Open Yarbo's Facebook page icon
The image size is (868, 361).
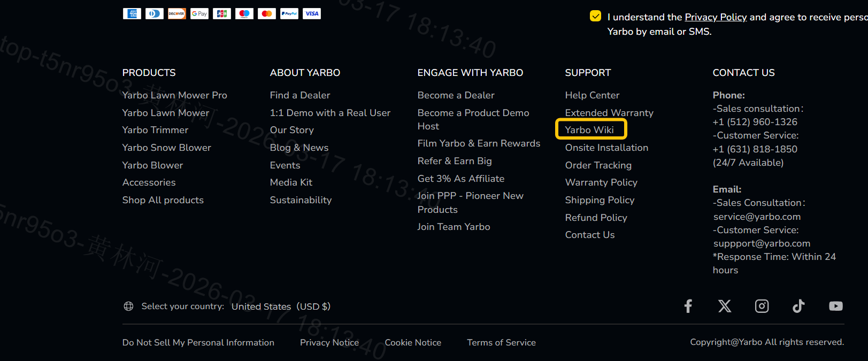pyautogui.click(x=688, y=306)
